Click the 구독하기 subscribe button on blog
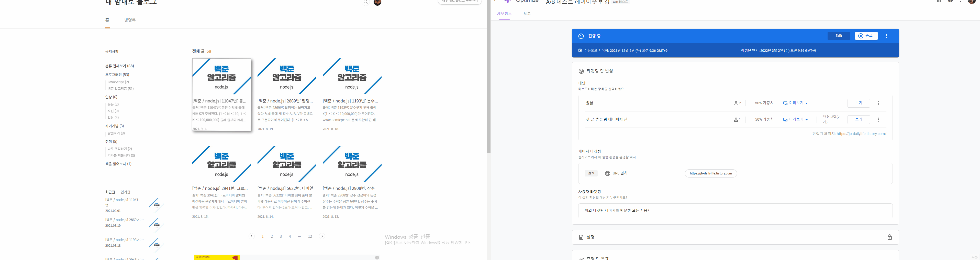Screen dimensions: 980x260 [x=460, y=2]
